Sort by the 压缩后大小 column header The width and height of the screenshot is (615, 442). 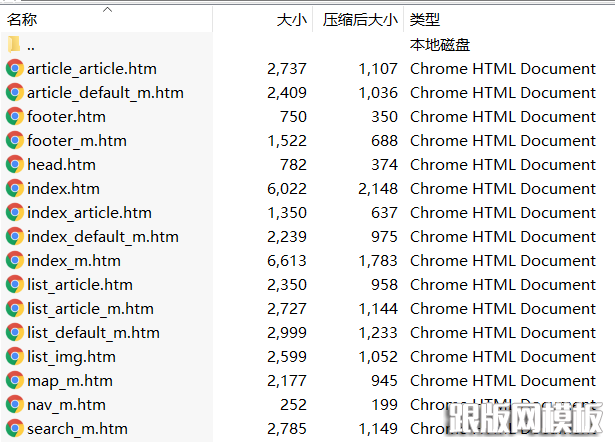coord(360,19)
